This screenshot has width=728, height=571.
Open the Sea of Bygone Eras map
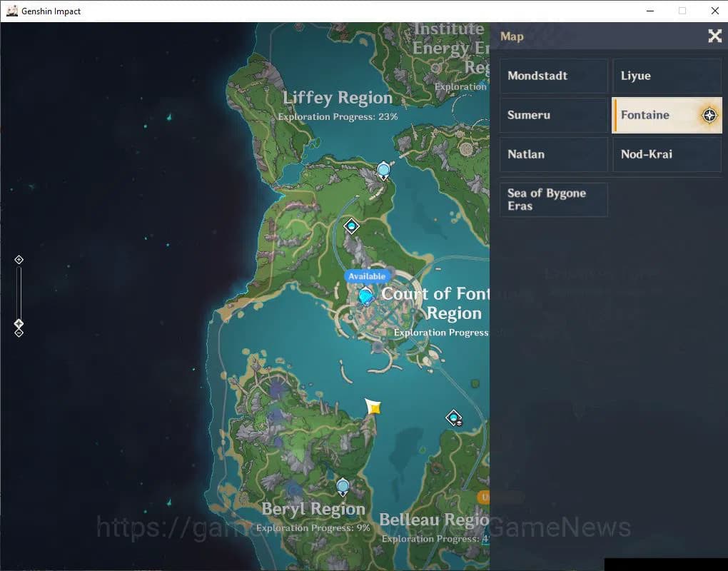point(553,200)
